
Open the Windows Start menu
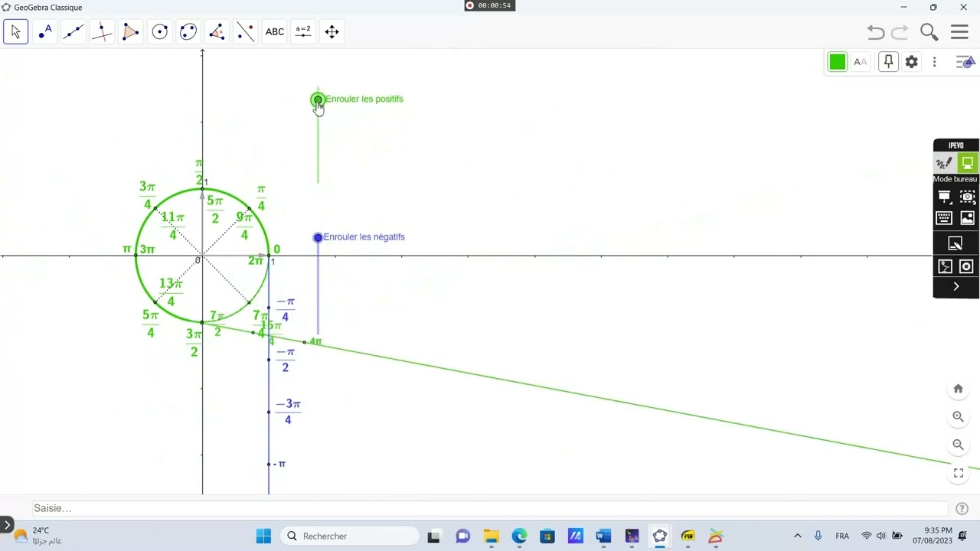(x=263, y=536)
